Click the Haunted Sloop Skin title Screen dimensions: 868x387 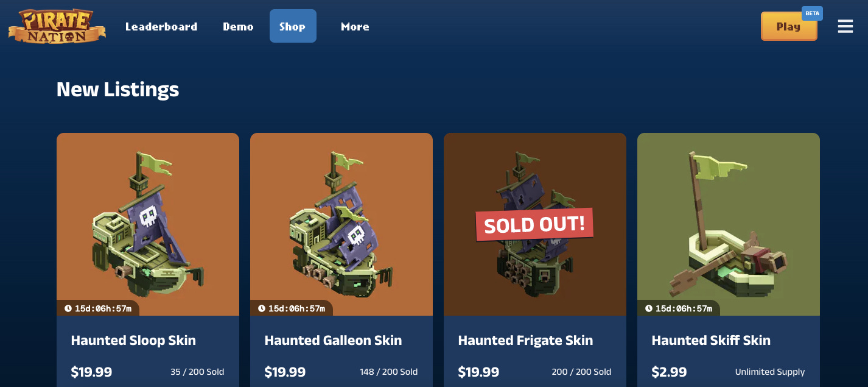pos(133,340)
